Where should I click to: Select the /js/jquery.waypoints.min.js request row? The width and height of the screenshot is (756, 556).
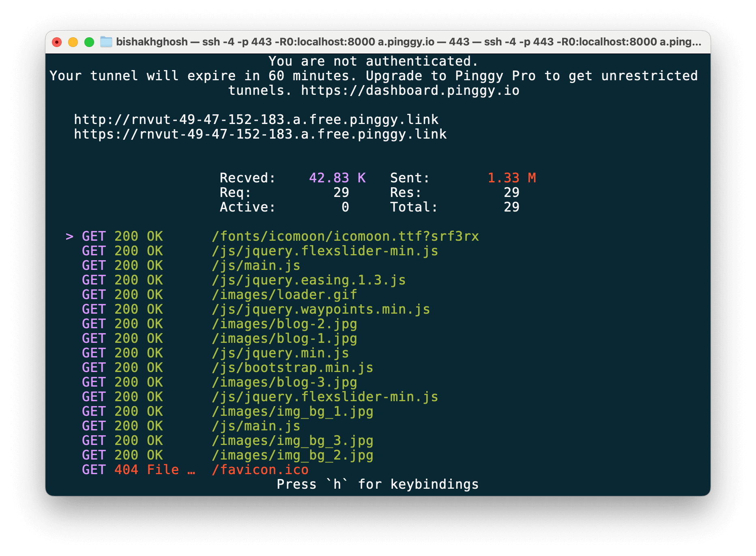(x=256, y=309)
